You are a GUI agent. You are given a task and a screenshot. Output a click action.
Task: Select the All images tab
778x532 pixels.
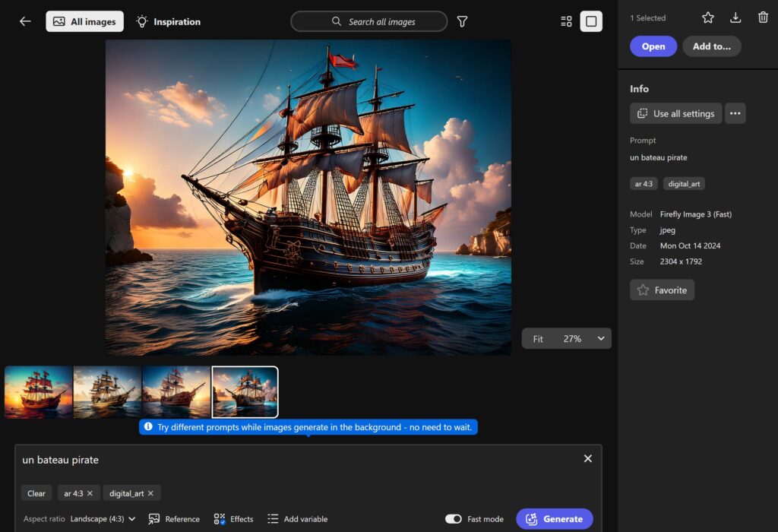(84, 21)
